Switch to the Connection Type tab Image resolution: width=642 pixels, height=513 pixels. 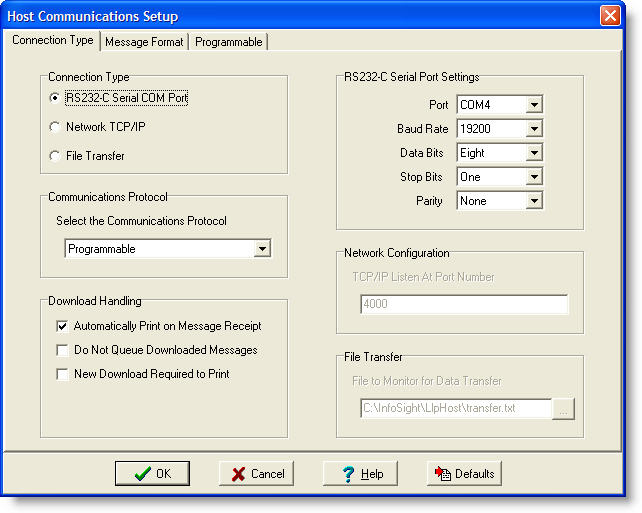pos(53,41)
